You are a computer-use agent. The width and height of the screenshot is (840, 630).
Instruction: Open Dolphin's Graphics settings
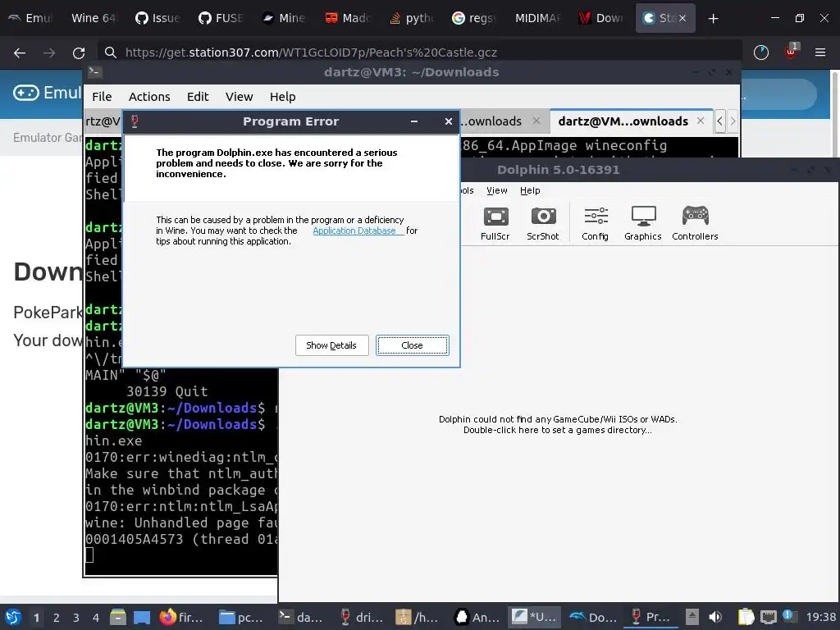point(643,223)
